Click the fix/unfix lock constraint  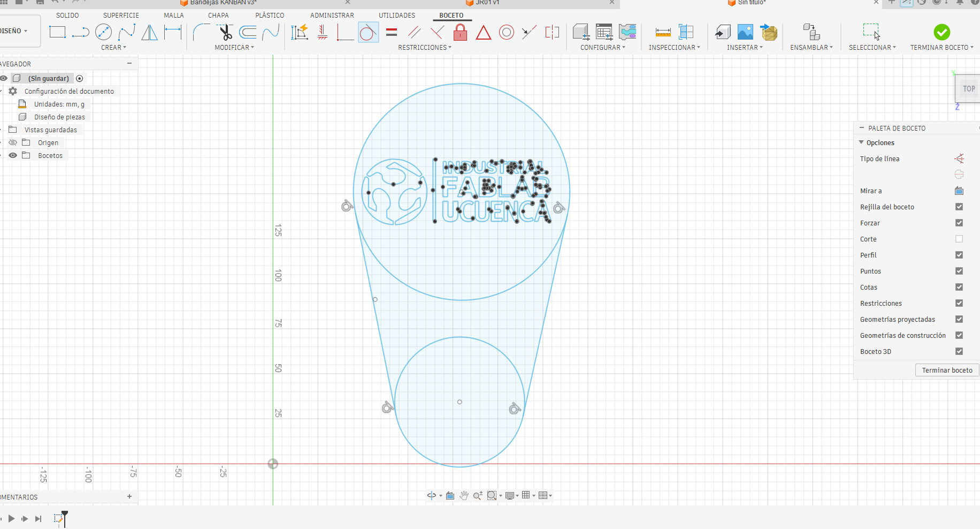[460, 32]
